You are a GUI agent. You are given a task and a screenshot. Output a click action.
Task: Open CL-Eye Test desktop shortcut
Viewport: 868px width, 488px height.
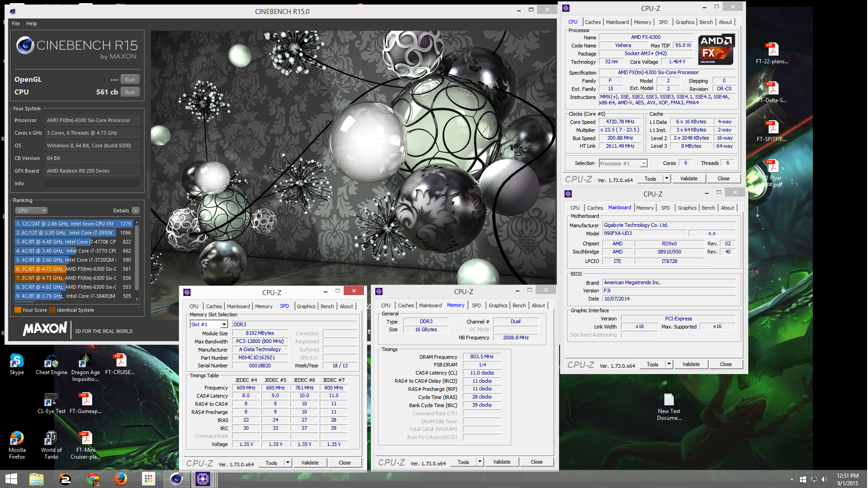click(x=51, y=403)
